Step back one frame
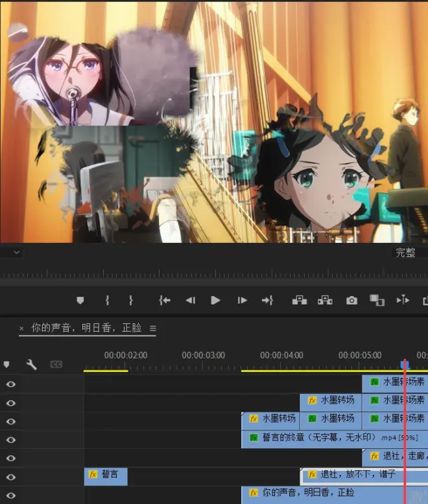 click(x=191, y=301)
